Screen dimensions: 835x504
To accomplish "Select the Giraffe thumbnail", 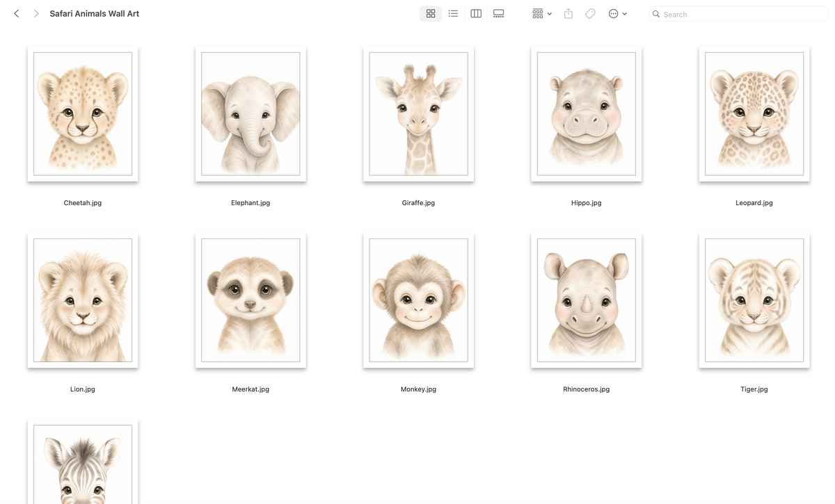I will pos(418,114).
